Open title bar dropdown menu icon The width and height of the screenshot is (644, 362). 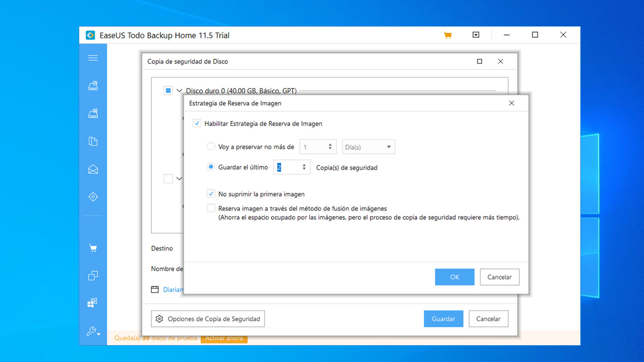(476, 35)
